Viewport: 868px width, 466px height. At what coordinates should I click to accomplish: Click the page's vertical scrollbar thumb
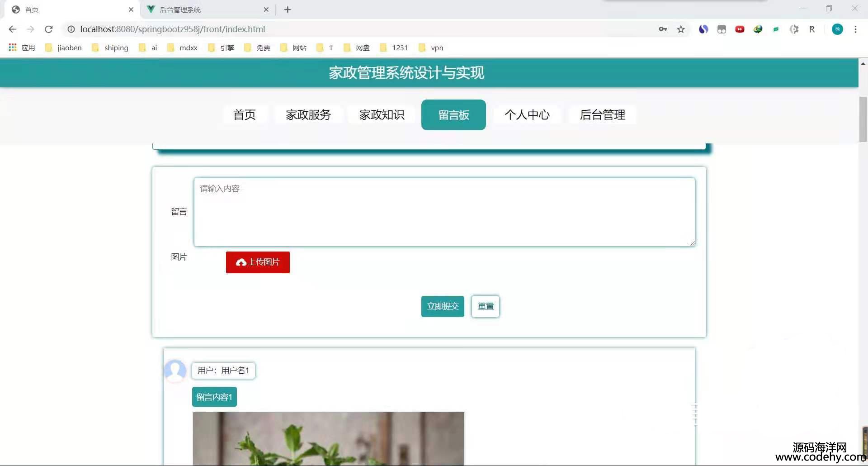[863, 119]
